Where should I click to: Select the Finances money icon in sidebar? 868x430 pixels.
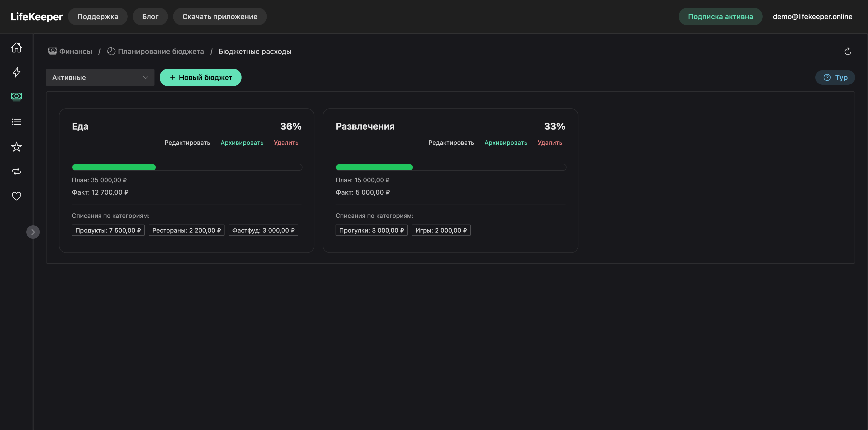coord(16,97)
